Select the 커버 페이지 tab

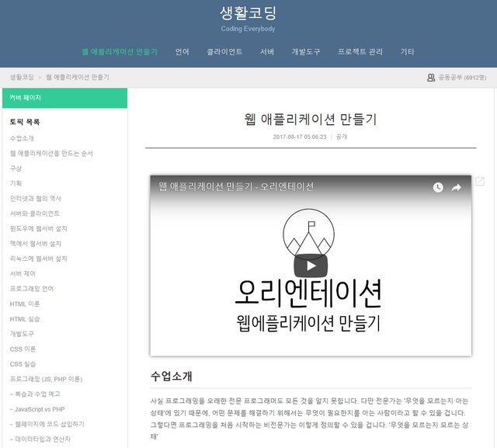tap(64, 98)
